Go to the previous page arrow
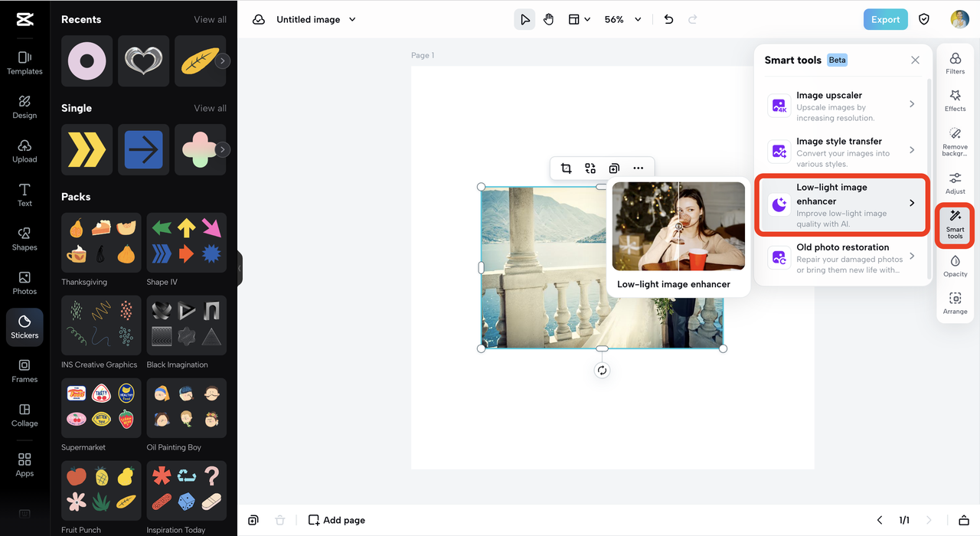The image size is (980, 536). pos(880,520)
